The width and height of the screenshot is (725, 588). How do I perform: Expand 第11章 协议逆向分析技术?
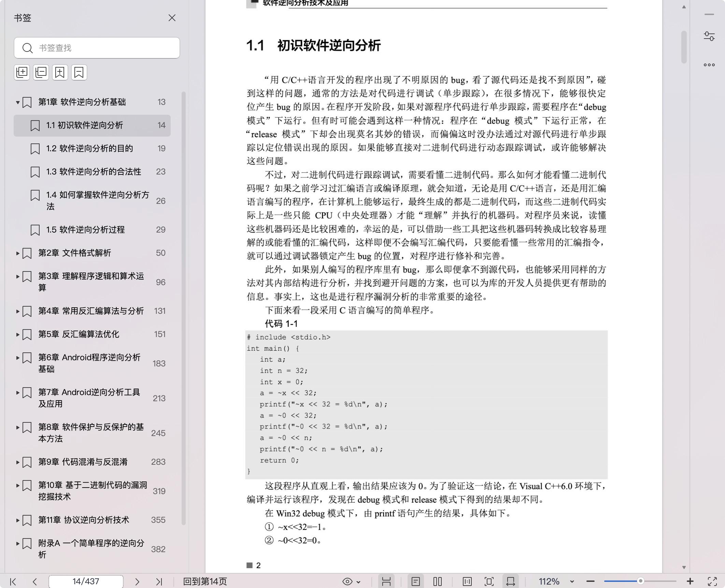click(17, 520)
